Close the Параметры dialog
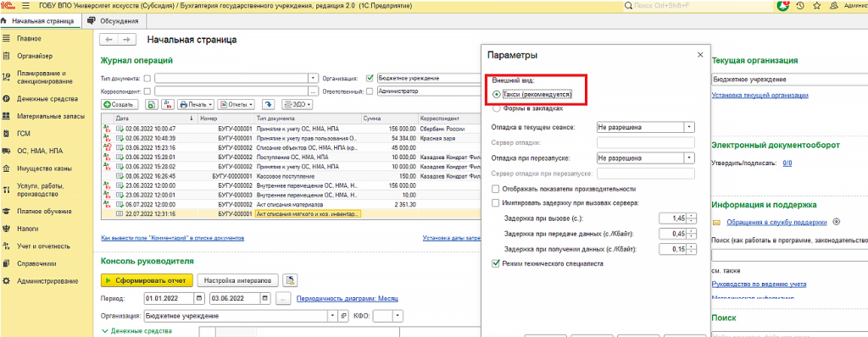868x337 pixels. [x=700, y=55]
